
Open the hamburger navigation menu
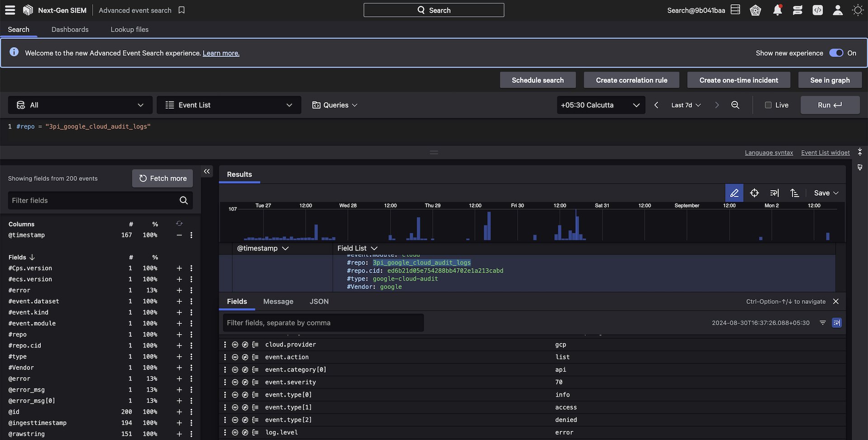pyautogui.click(x=10, y=10)
